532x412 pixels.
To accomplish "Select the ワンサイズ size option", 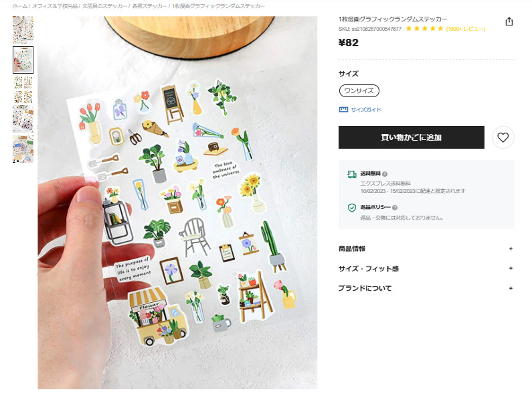I will pos(359,90).
